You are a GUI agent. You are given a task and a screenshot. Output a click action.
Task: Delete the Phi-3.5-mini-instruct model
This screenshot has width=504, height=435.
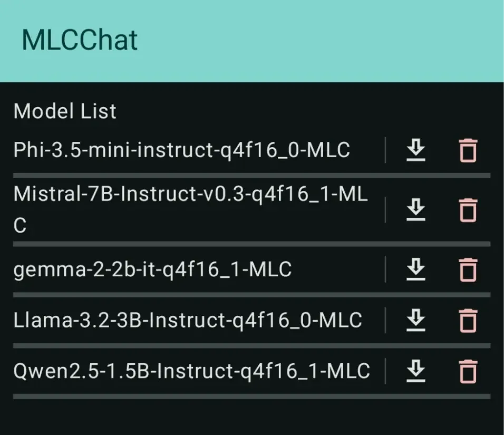click(467, 150)
